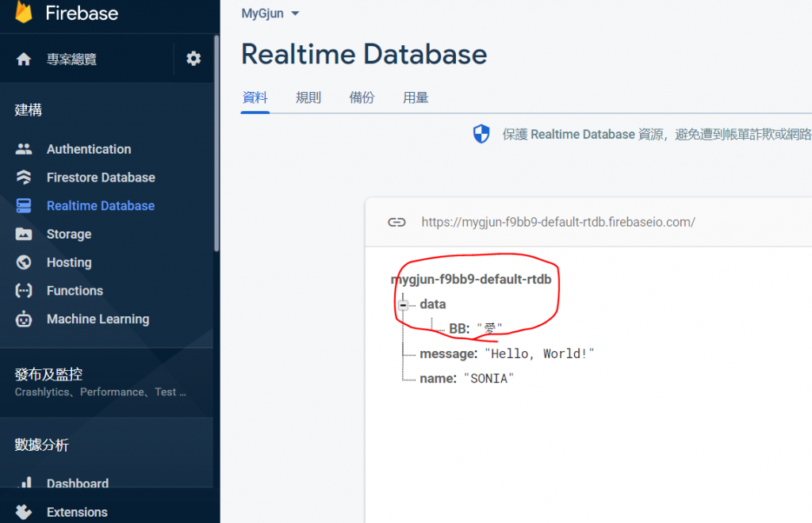Click the 建構 section heading
The width and height of the screenshot is (812, 523).
click(28, 109)
